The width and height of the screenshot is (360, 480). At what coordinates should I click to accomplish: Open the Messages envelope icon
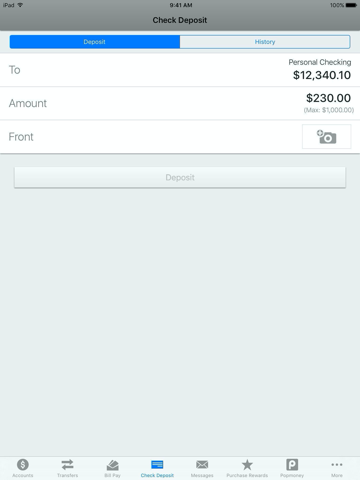tap(202, 464)
